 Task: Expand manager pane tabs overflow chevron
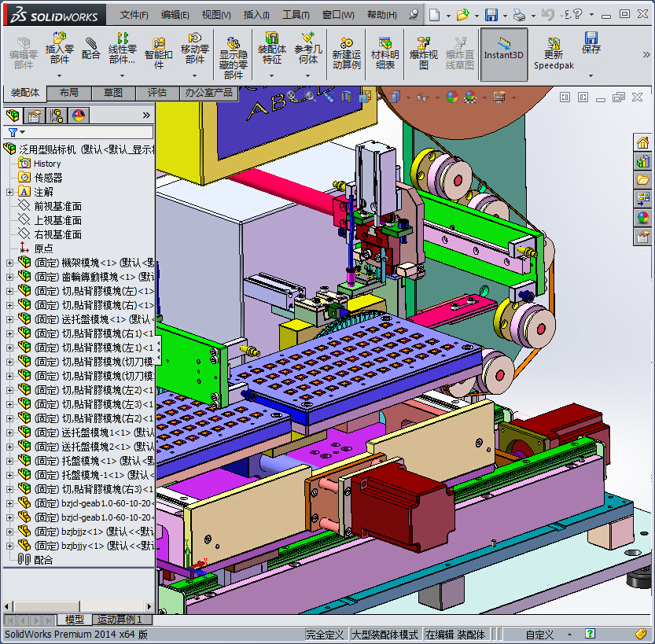(x=146, y=115)
